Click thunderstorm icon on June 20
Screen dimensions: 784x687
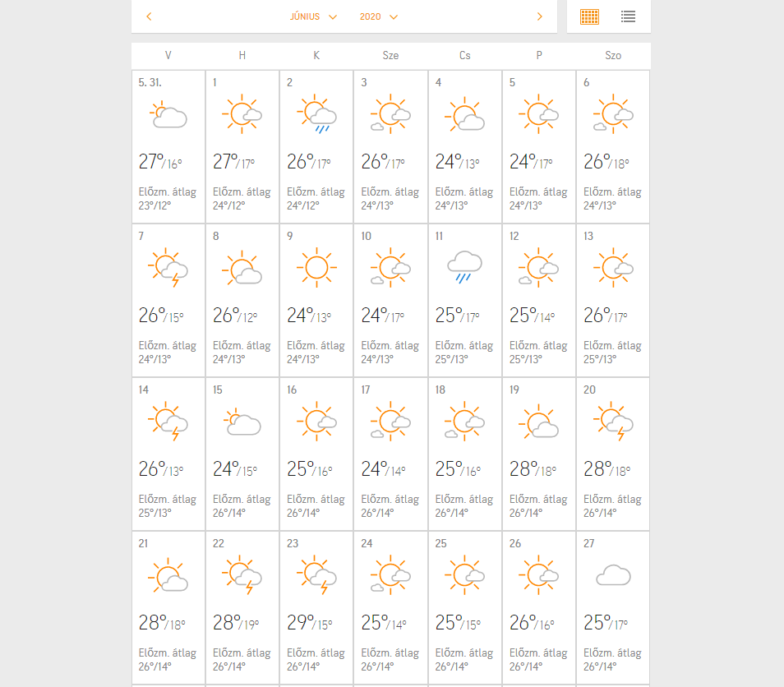[x=613, y=422]
